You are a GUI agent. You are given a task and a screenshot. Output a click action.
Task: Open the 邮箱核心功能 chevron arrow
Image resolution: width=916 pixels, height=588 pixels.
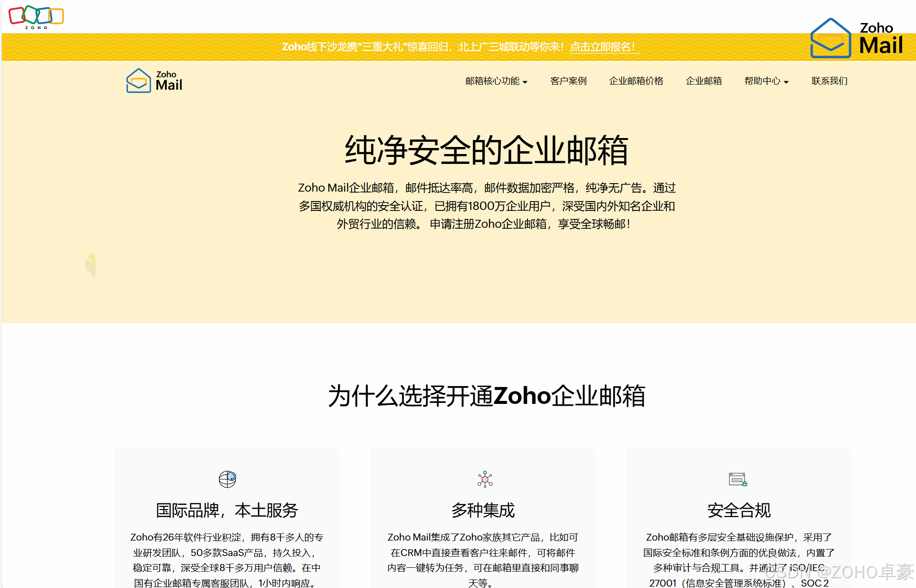tap(526, 82)
